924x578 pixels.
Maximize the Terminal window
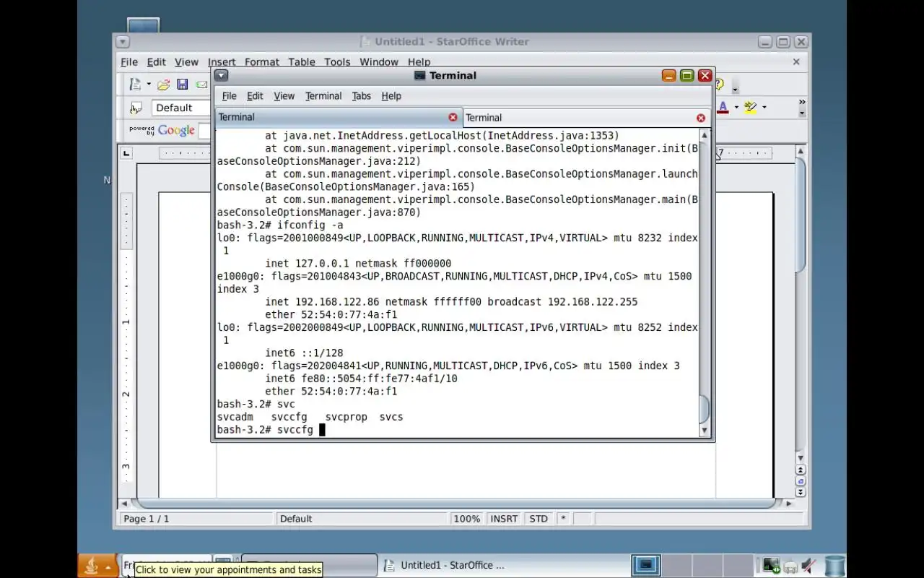point(687,75)
